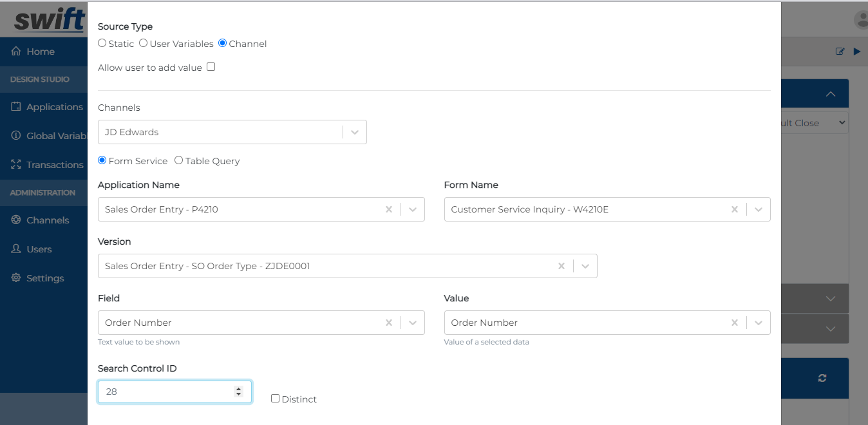
Task: Clear the Application Name selection
Action: [389, 209]
